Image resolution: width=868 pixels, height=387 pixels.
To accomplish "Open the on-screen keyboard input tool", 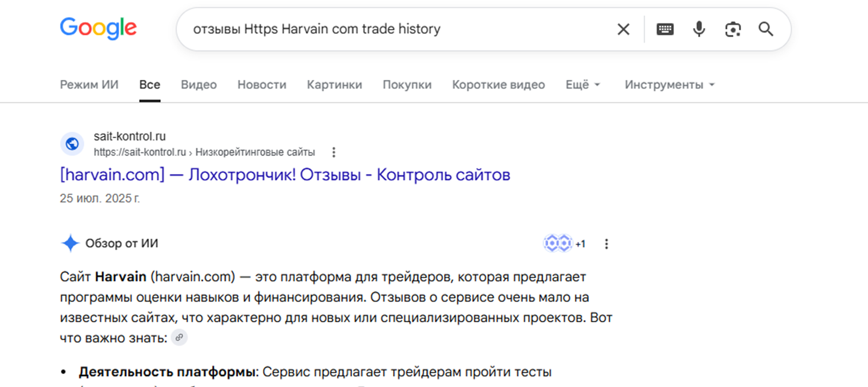I will coord(665,29).
